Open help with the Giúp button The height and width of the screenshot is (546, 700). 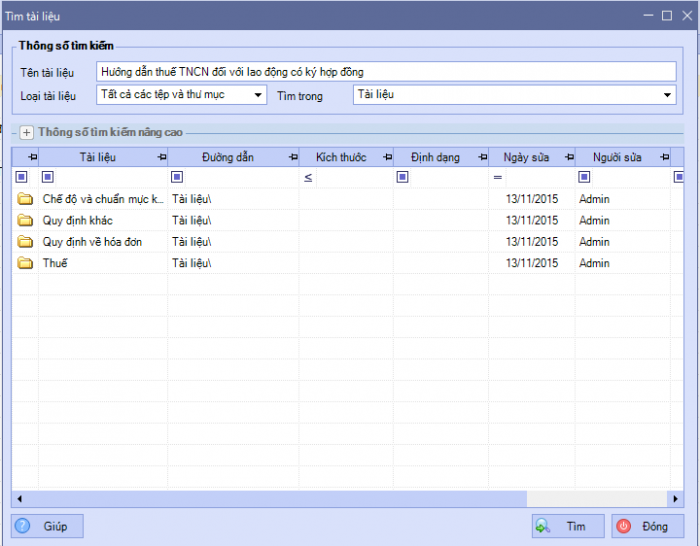click(48, 526)
